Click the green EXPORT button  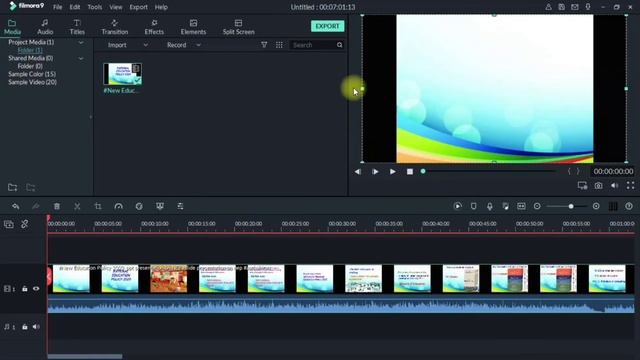coord(327,26)
